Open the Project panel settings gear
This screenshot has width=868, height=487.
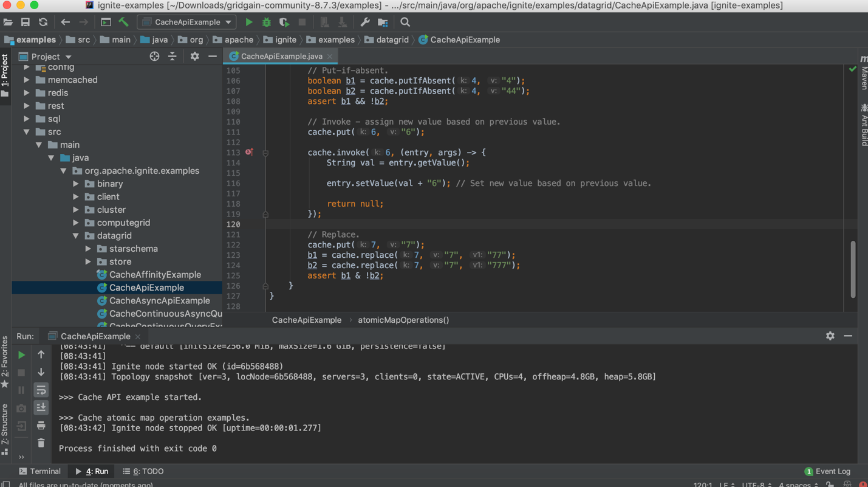pos(194,56)
